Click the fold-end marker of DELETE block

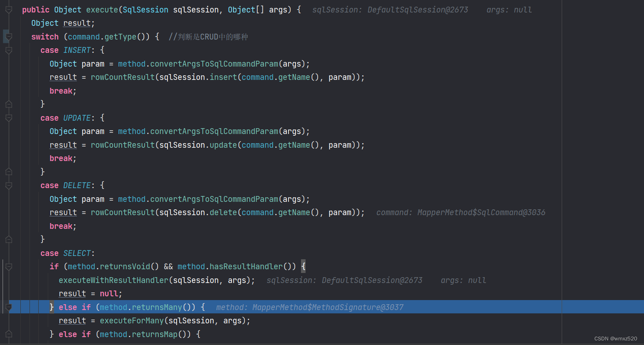pyautogui.click(x=9, y=239)
